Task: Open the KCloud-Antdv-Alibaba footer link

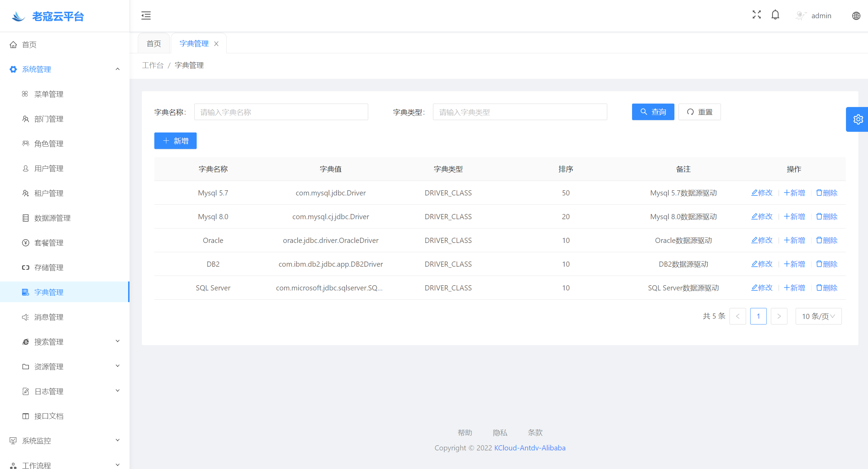Action: 530,448
